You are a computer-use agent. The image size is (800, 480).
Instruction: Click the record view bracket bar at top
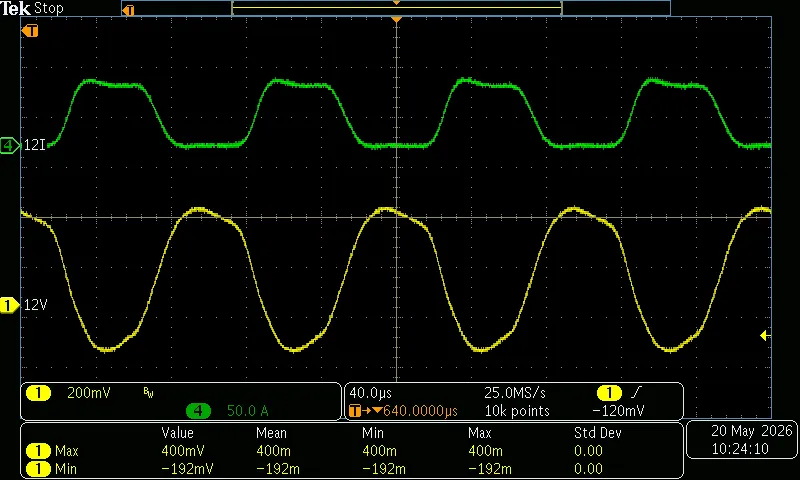(x=396, y=8)
